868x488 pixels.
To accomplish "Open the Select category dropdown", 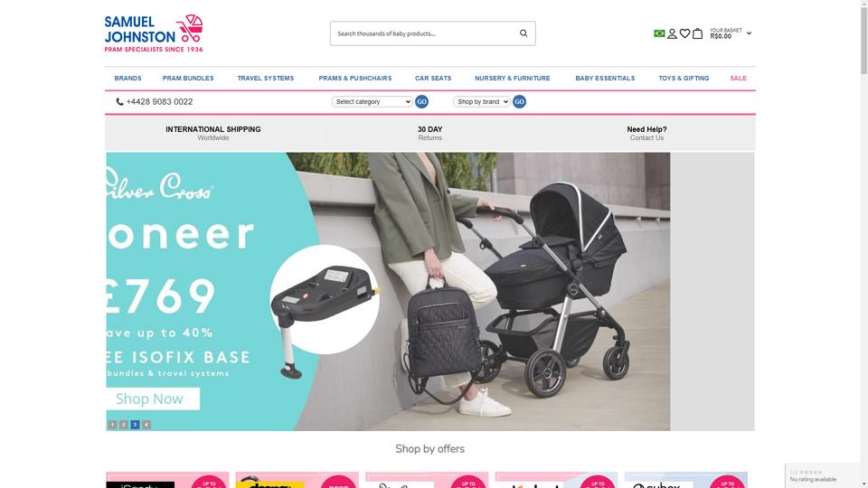I will point(372,102).
